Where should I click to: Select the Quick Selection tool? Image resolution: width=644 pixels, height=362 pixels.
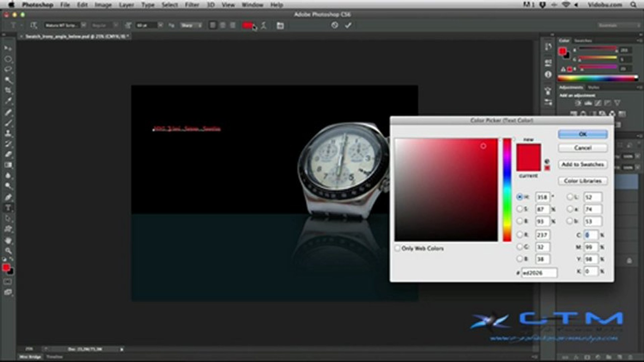pyautogui.click(x=8, y=80)
